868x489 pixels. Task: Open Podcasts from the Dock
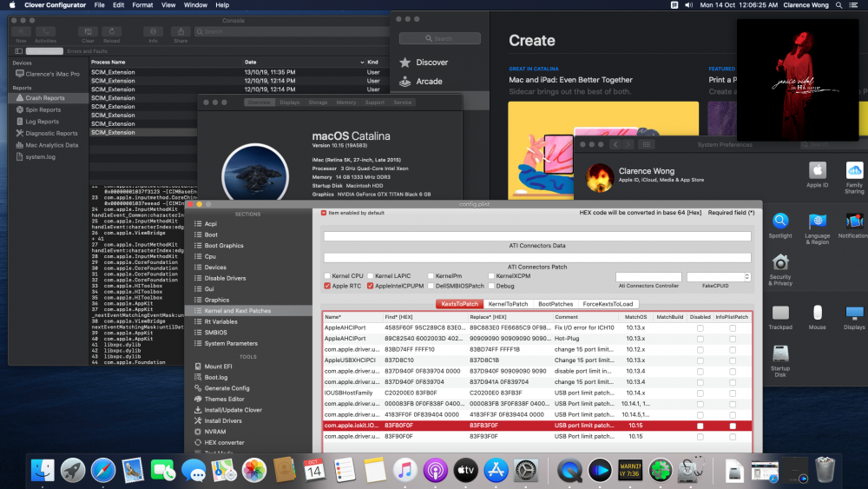coord(435,471)
